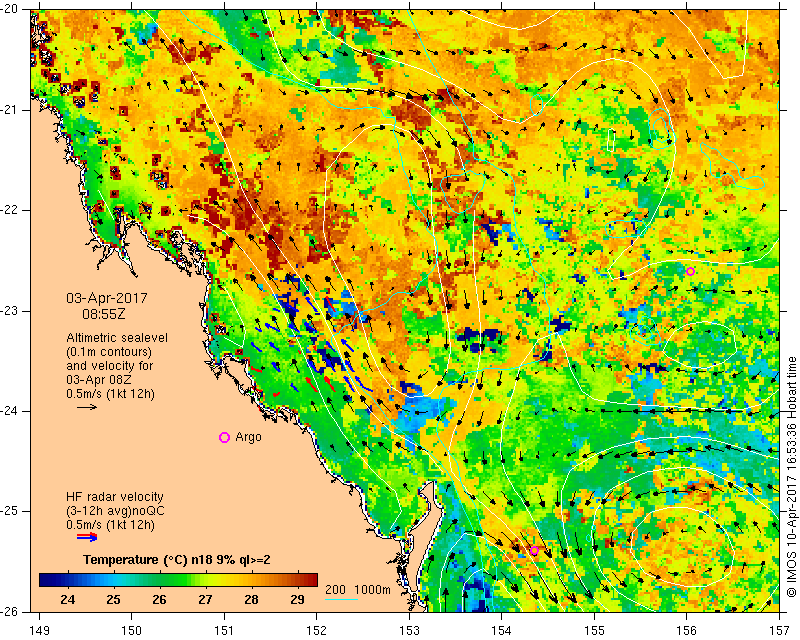
Task: Click the color bar label 29
Action: 297,600
